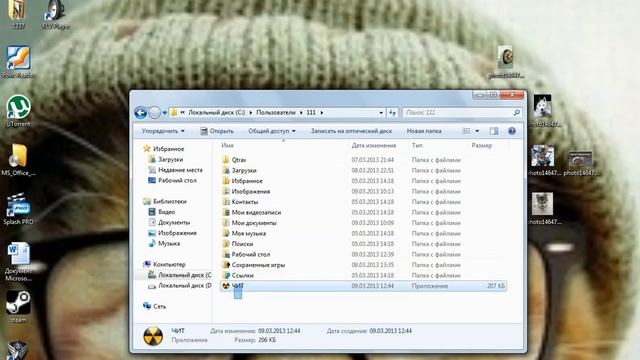
Task: Click the 'Локальный диск (C:)' breadcrumb segment
Action: (216, 112)
